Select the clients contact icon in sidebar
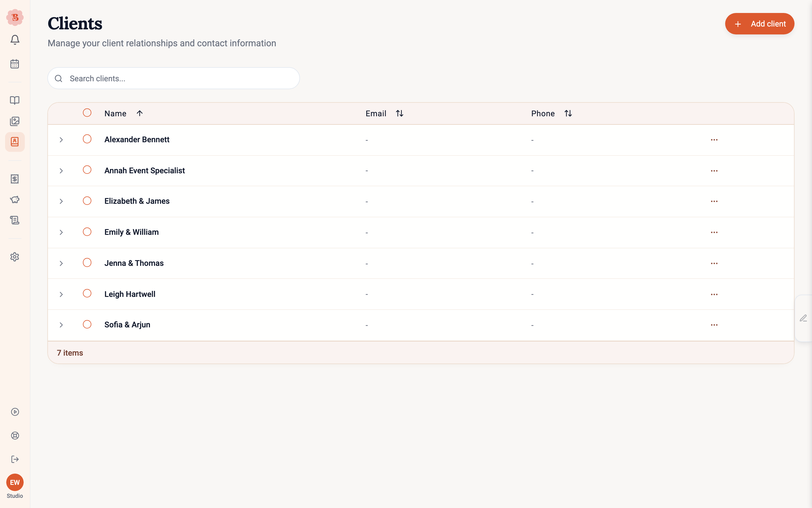This screenshot has height=508, width=812. pos(15,142)
